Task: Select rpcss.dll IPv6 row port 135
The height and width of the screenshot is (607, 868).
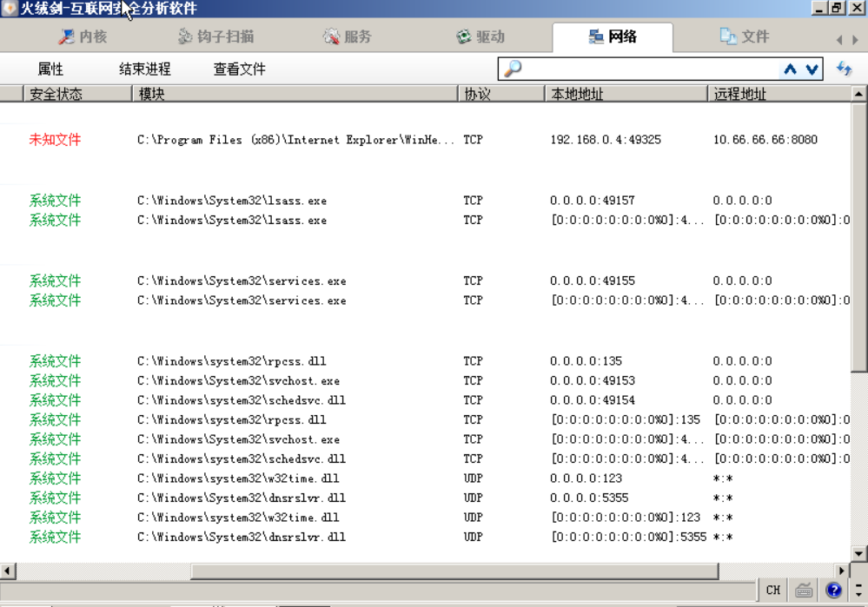Action: [x=425, y=419]
